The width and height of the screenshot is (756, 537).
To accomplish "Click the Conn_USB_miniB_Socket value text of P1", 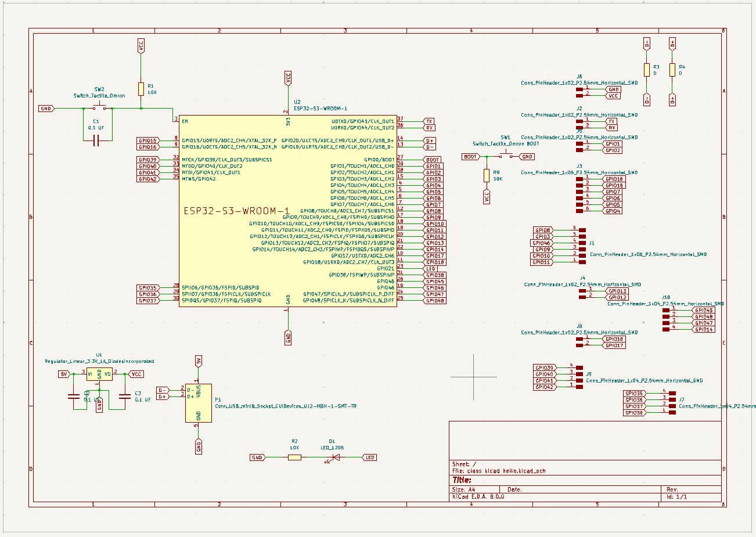I will [x=286, y=406].
